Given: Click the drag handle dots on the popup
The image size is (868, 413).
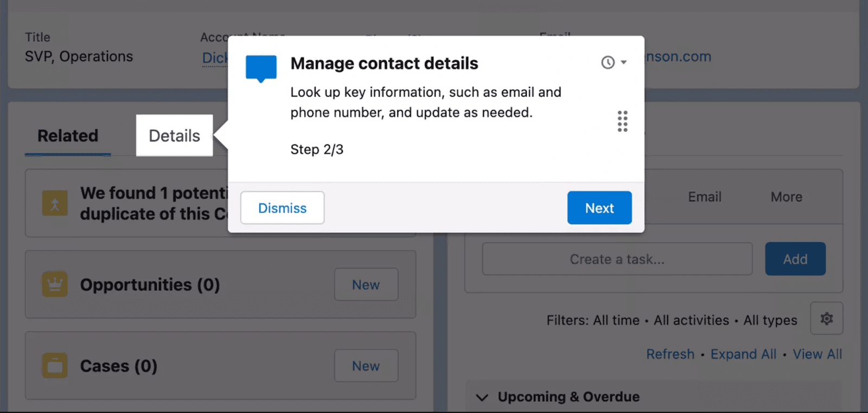Looking at the screenshot, I should pos(622,122).
